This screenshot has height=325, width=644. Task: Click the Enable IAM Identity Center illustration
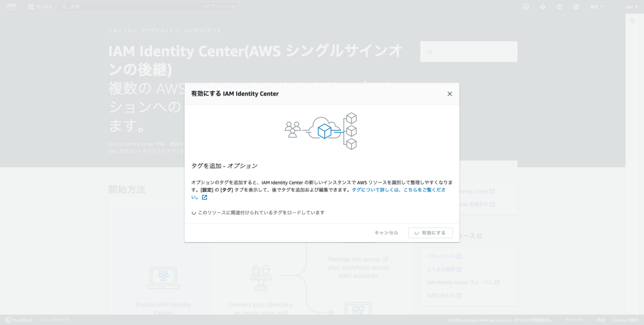click(x=163, y=278)
